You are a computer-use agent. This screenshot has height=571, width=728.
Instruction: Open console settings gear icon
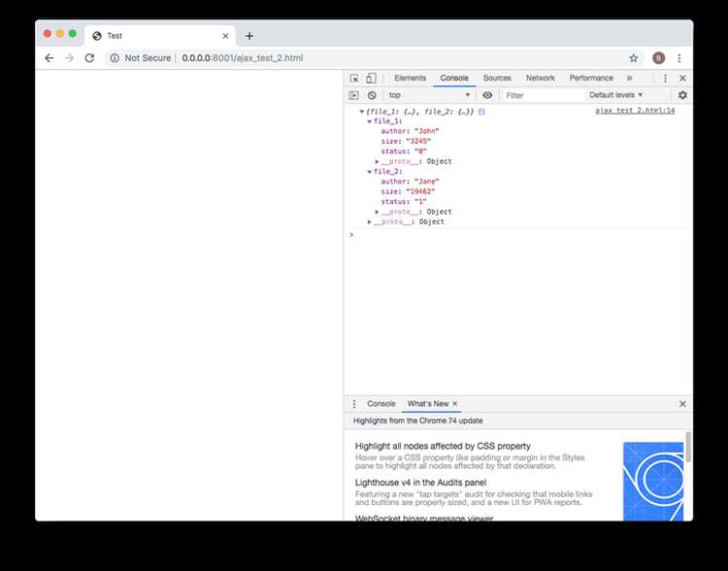click(682, 95)
